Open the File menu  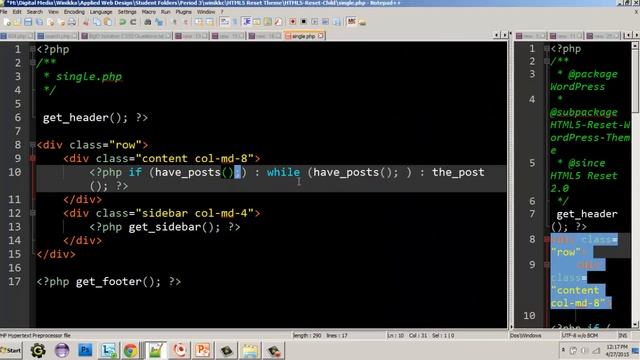point(4,12)
